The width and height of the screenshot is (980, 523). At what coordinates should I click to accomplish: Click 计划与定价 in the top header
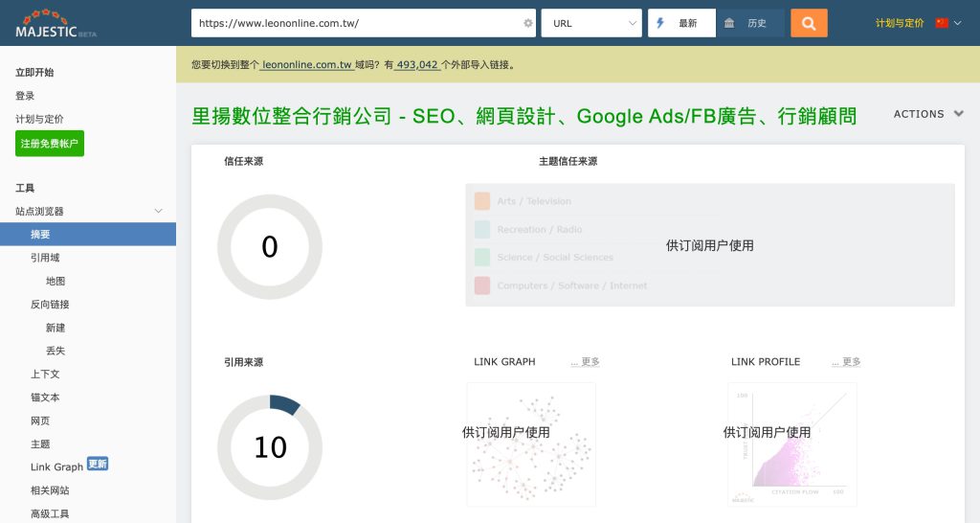pyautogui.click(x=900, y=23)
